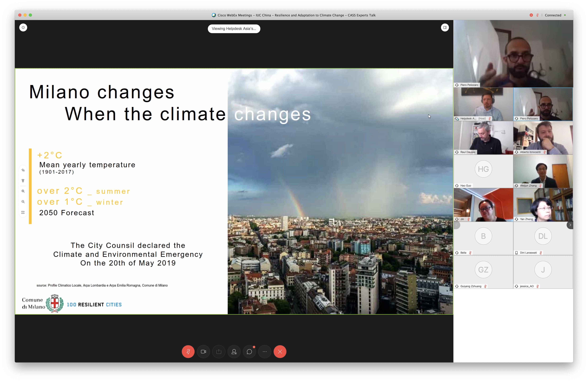Open the chat panel

click(x=249, y=352)
